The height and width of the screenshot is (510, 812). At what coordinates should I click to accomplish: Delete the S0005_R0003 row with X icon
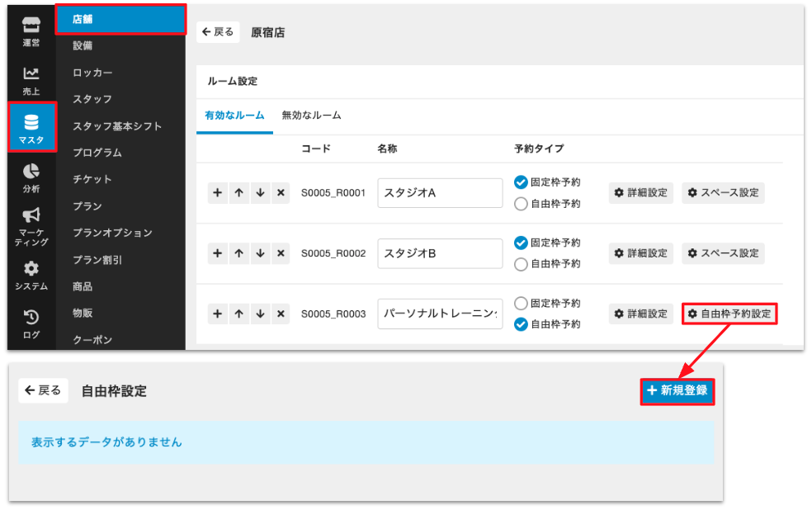[281, 314]
